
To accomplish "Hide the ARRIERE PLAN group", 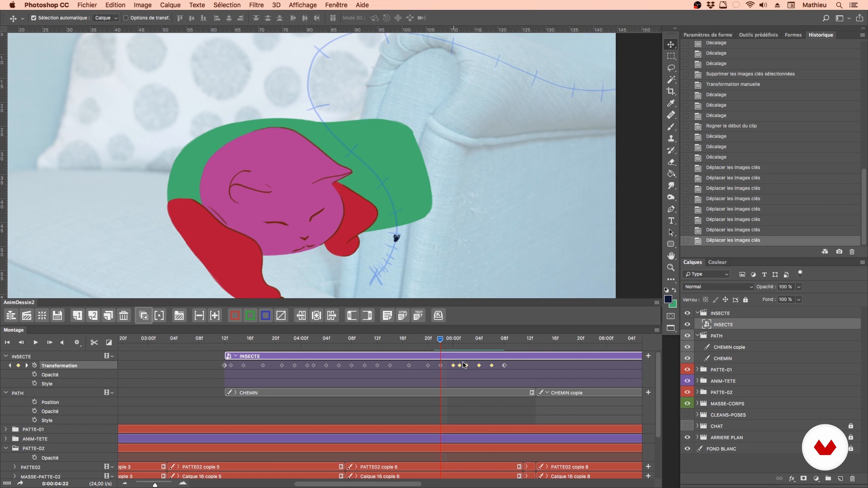I will (x=687, y=437).
